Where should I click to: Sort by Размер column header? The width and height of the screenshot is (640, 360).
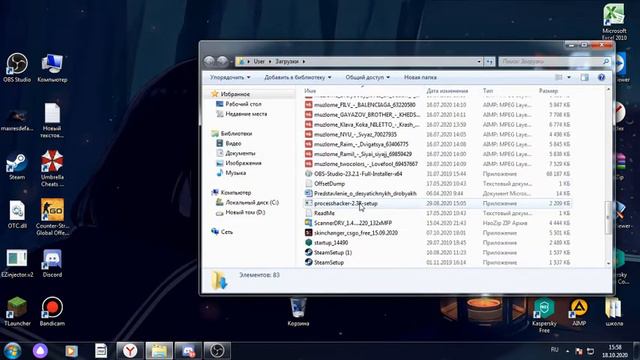[548, 91]
